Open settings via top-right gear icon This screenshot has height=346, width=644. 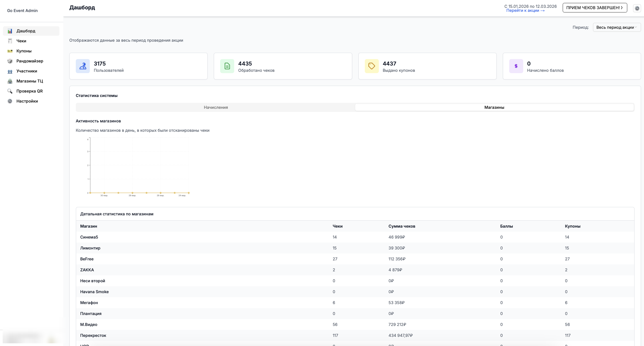[x=637, y=8]
